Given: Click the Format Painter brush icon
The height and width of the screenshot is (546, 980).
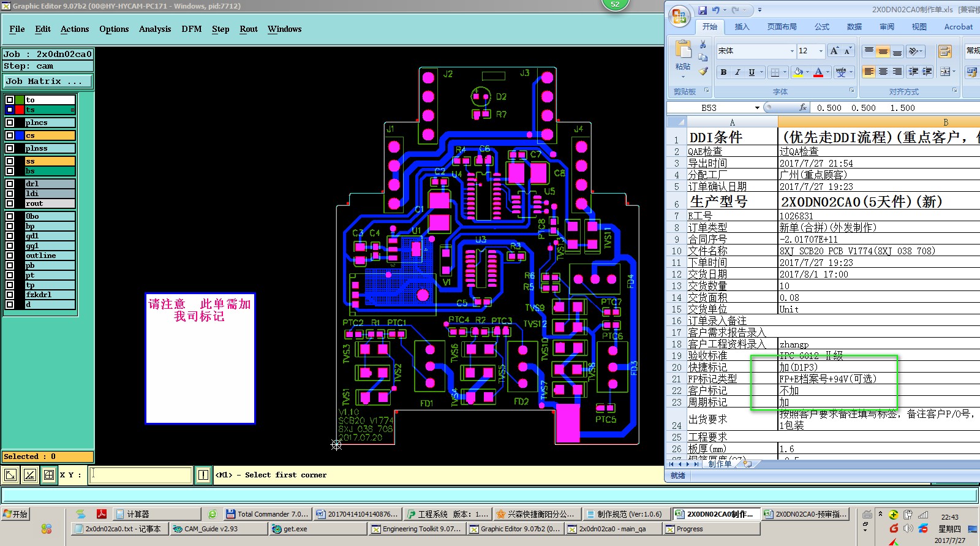Looking at the screenshot, I should pyautogui.click(x=703, y=71).
